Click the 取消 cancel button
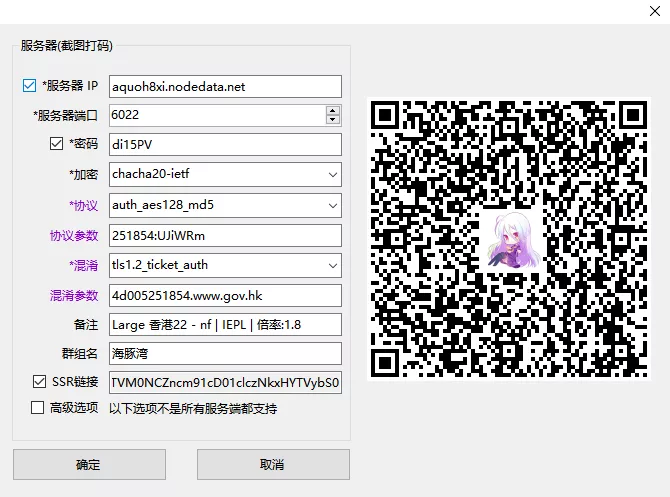 [x=273, y=465]
